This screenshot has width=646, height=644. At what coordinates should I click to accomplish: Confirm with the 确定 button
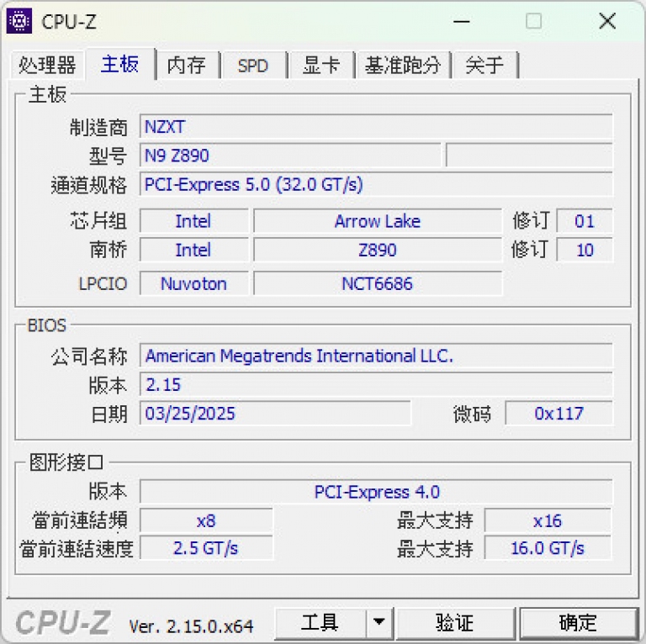(578, 622)
